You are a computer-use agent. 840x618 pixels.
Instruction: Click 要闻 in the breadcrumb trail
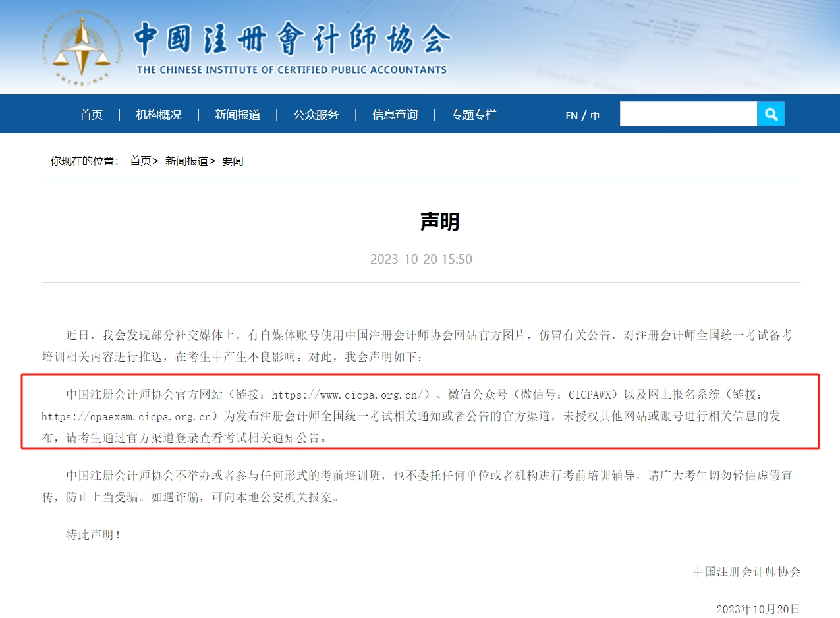(233, 161)
